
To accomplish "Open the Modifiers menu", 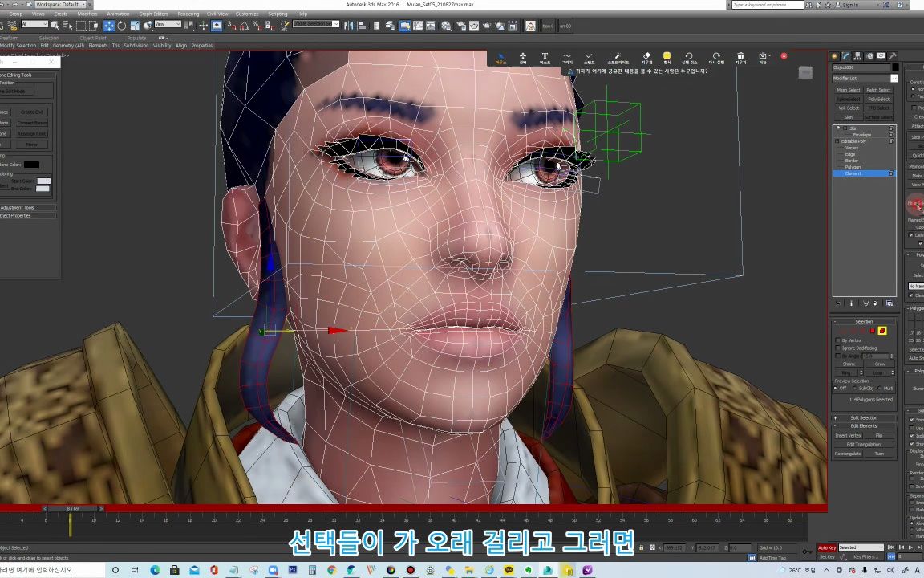I will (87, 14).
